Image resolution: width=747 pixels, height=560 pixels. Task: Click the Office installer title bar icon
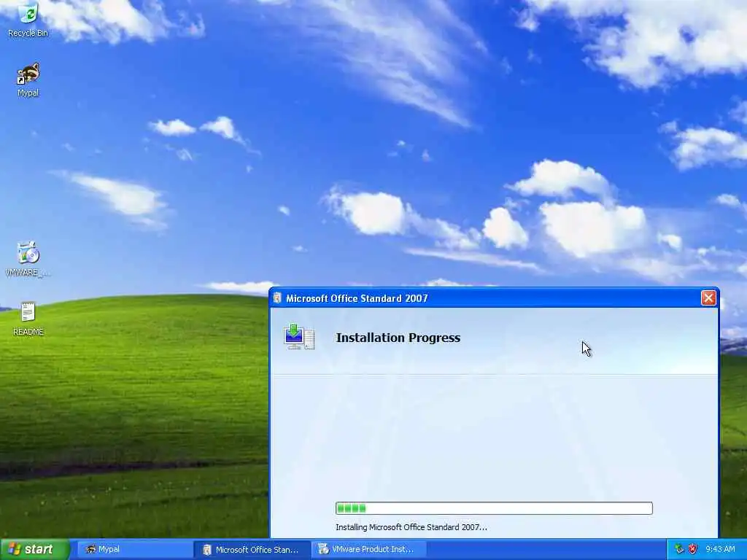coord(277,298)
